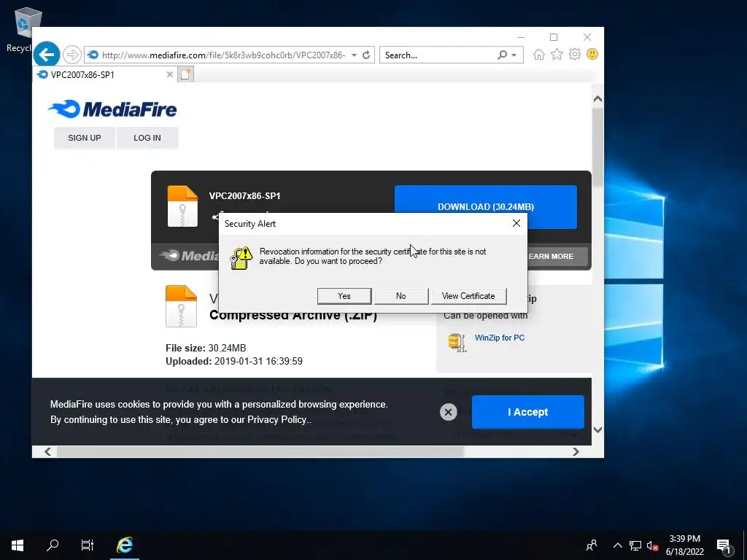The height and width of the screenshot is (560, 747).
Task: Open a new tab with the blank tab button
Action: click(x=186, y=74)
